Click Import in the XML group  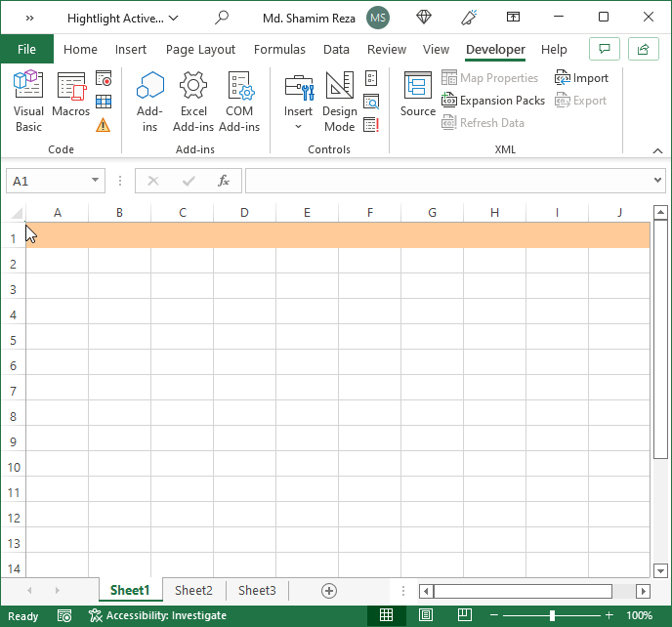(x=581, y=78)
